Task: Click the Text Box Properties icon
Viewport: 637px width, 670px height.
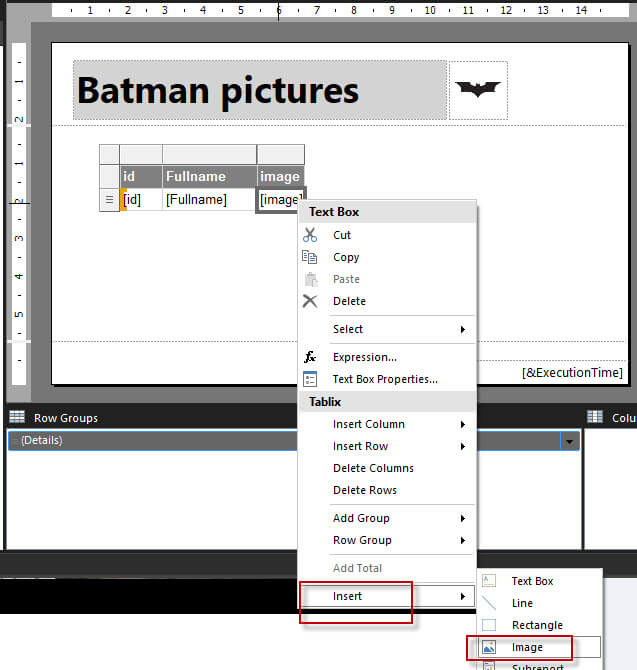Action: tap(310, 379)
